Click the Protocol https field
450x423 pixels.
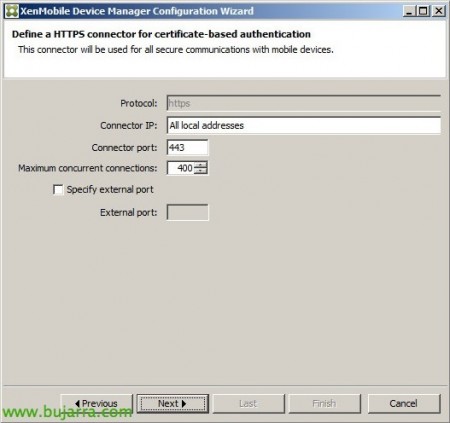click(x=304, y=103)
